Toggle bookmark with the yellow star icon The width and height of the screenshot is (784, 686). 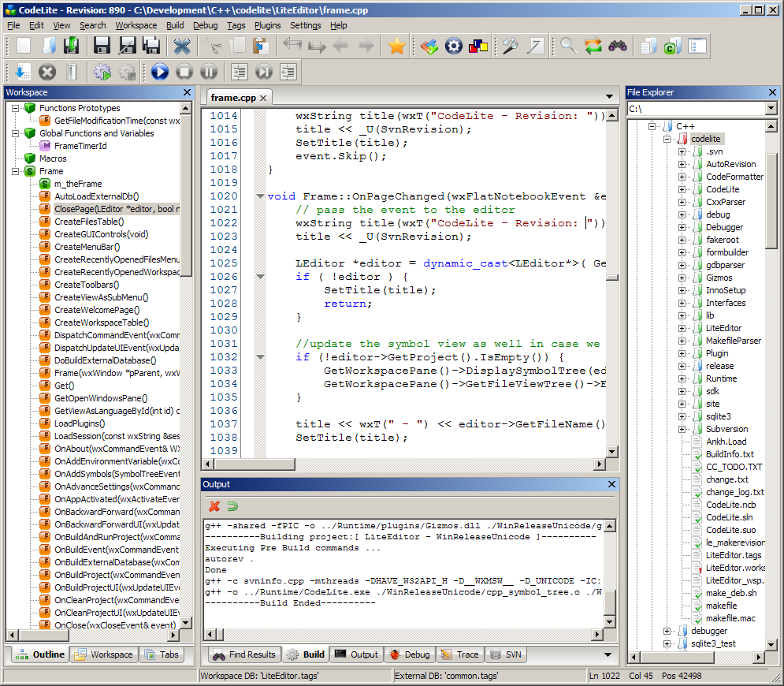[397, 47]
